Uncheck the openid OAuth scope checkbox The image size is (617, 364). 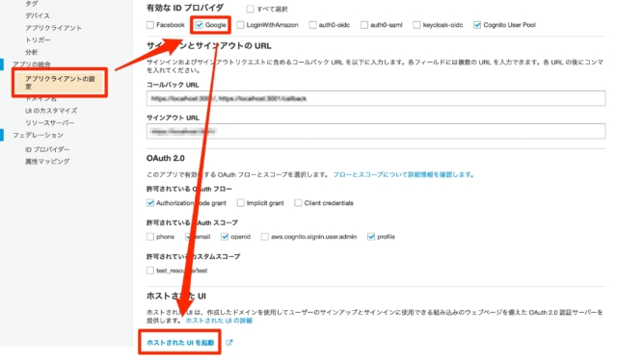225,237
